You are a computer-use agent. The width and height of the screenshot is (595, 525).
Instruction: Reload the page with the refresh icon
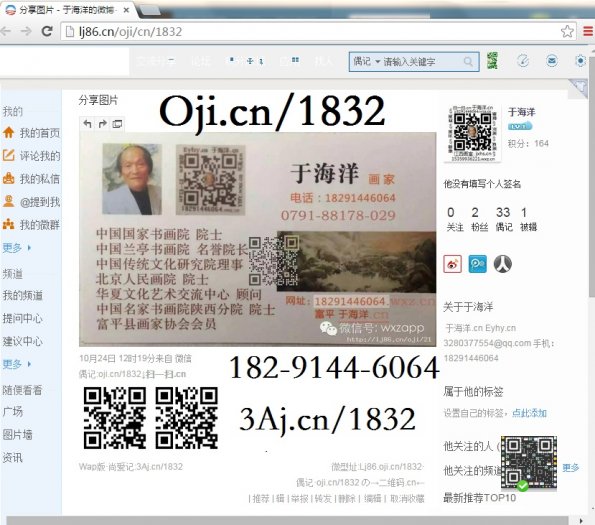tap(47, 31)
